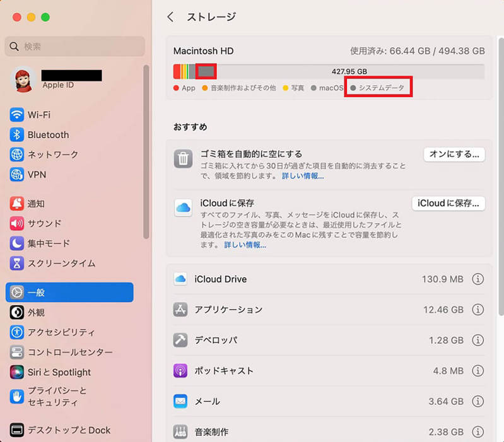Select Wi-Fi in the sidebar
The height and width of the screenshot is (442, 504).
[x=39, y=115]
